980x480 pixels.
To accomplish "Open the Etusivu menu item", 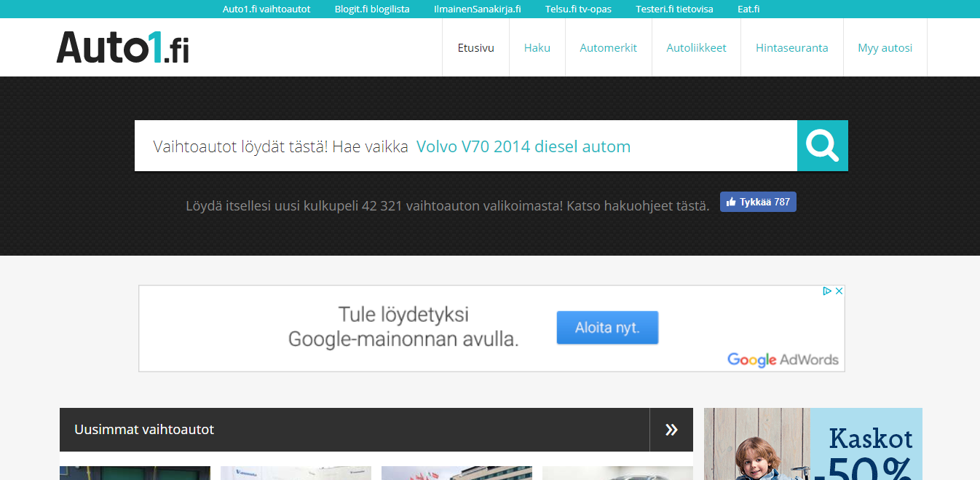I will pos(476,48).
